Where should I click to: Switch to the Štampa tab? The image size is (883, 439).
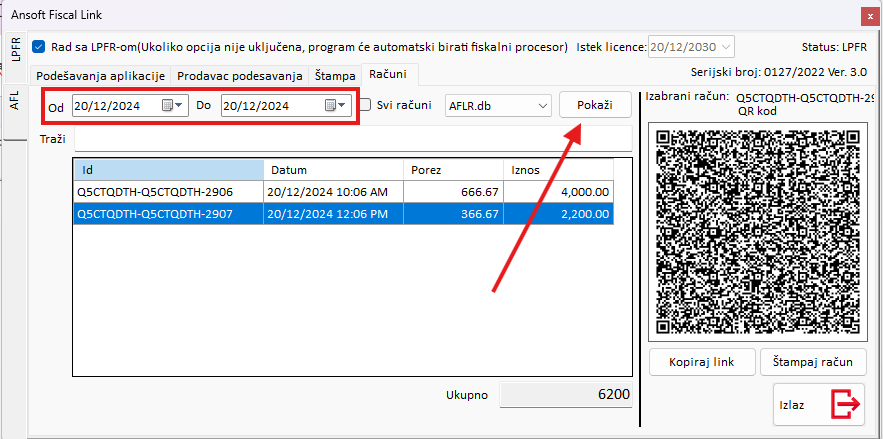click(x=335, y=76)
